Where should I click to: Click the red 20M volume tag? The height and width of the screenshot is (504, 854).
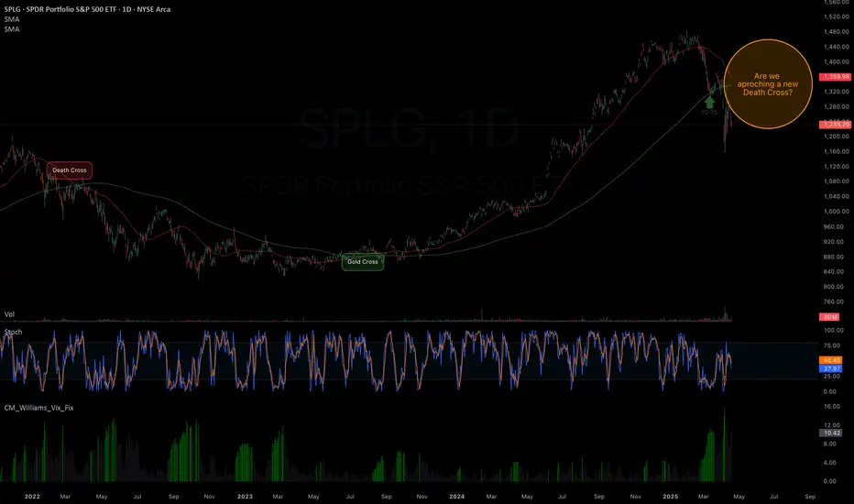829,316
